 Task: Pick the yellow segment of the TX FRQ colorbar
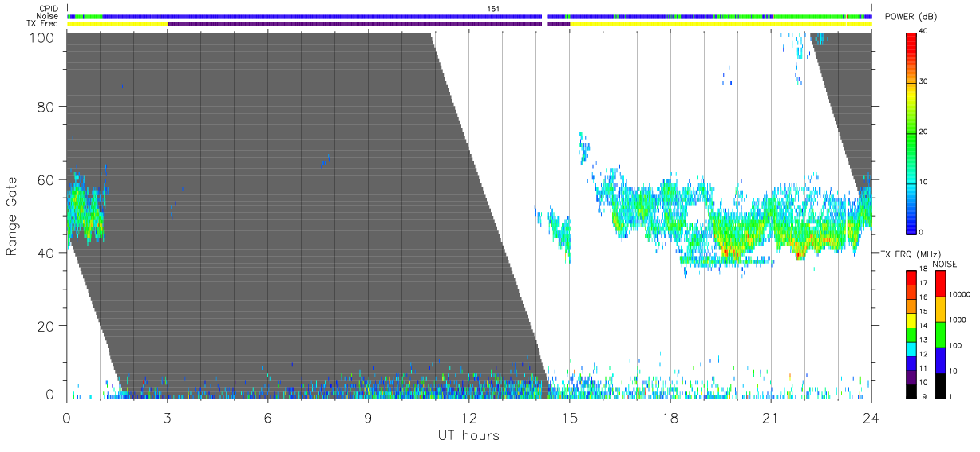click(911, 319)
